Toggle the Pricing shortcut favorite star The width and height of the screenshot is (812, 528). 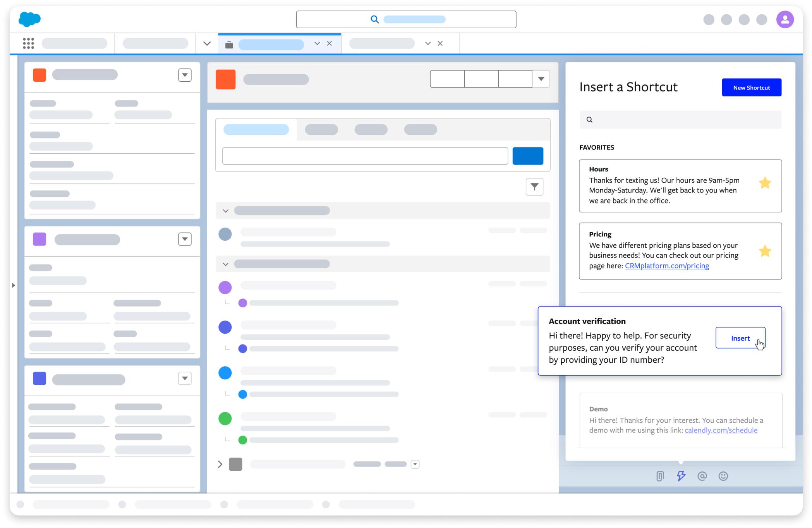765,251
